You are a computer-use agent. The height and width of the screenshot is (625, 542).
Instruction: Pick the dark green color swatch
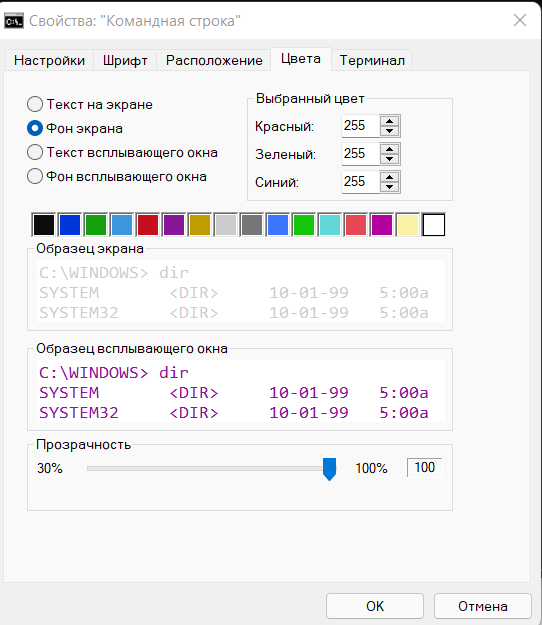[96, 225]
